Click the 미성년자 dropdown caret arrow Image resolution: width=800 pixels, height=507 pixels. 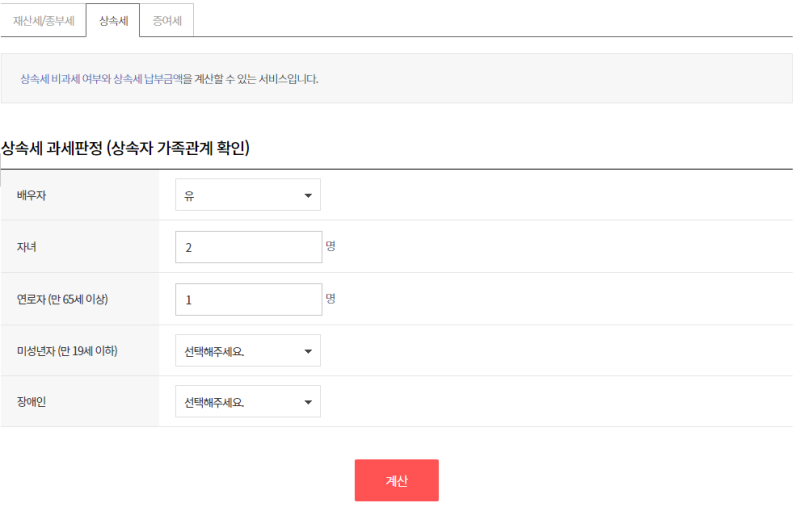[308, 351]
